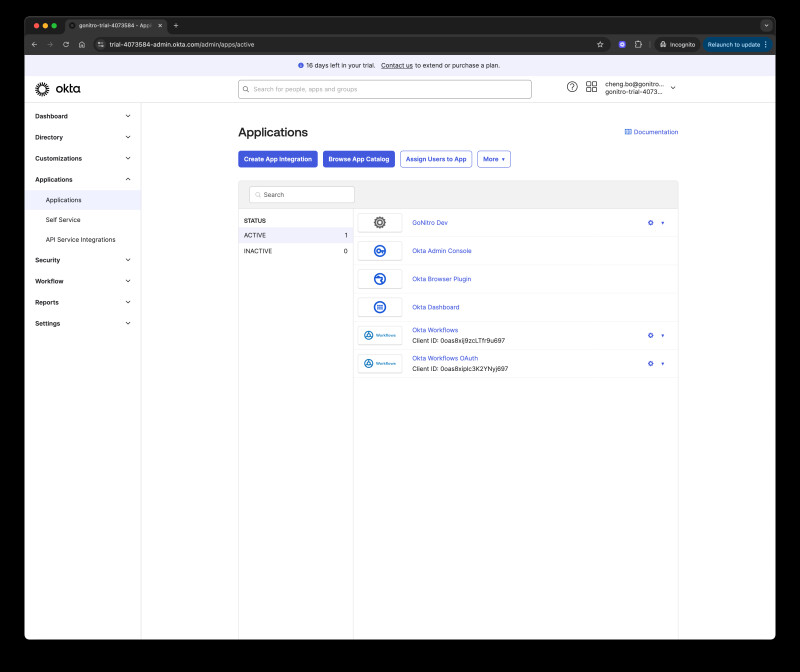
Task: Click the site info icon in address bar
Action: point(101,44)
